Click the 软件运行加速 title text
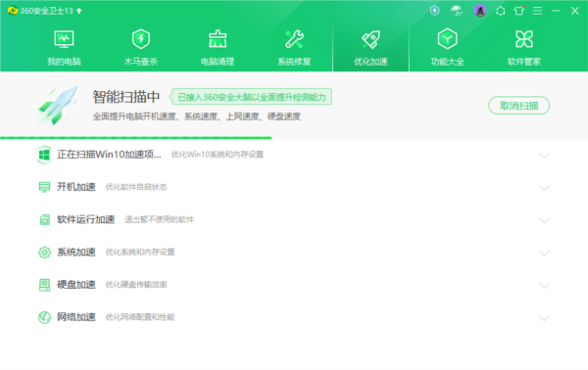The height and width of the screenshot is (370, 588). (85, 219)
